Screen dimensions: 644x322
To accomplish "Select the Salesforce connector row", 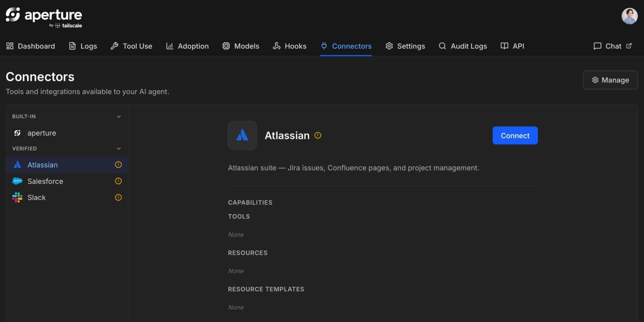I will pos(67,181).
